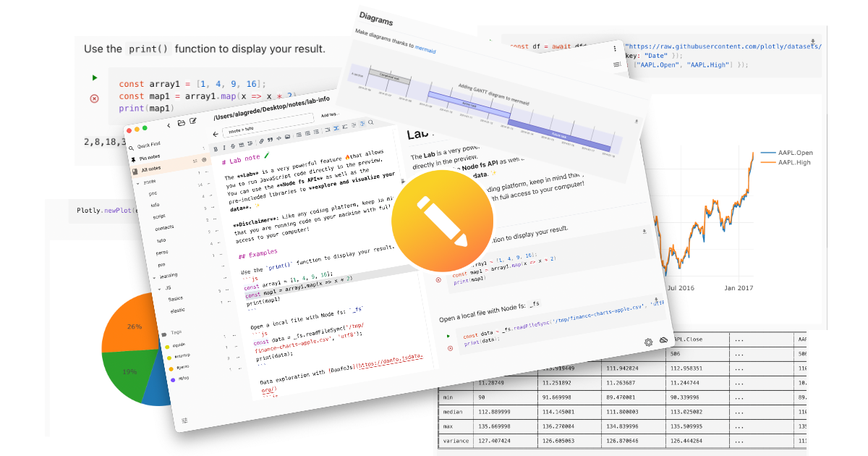Toggle AAPL.High series in chart legend
The width and height of the screenshot is (868, 456).
[787, 163]
